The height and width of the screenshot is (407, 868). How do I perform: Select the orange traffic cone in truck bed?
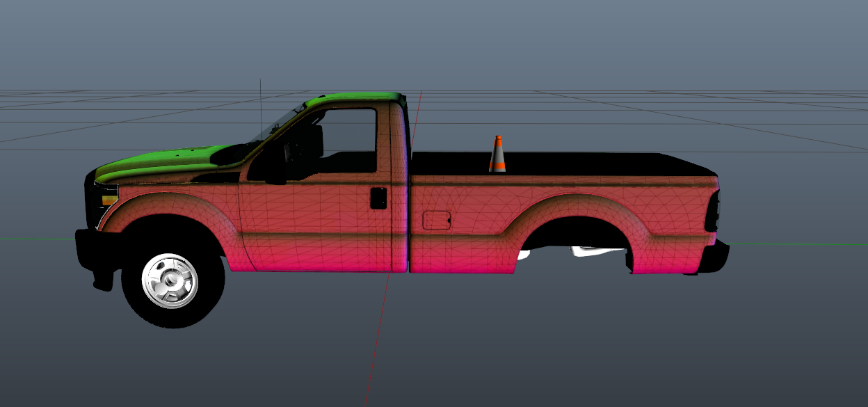(497, 155)
